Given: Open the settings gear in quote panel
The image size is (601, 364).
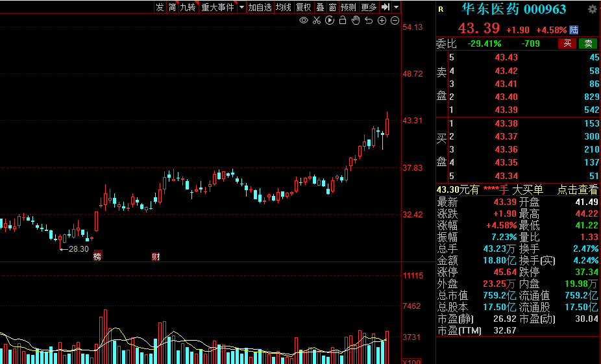Looking at the screenshot, I should [592, 9].
